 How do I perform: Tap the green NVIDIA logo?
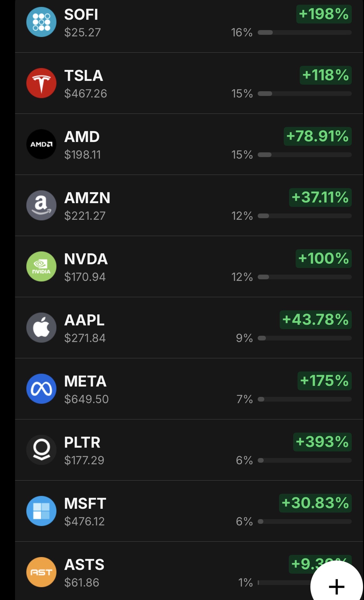point(41,266)
